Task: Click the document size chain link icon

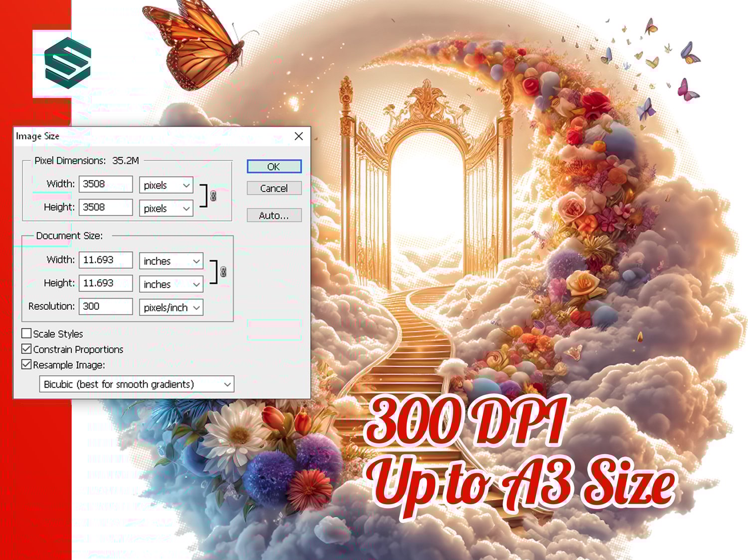Action: pos(223,272)
